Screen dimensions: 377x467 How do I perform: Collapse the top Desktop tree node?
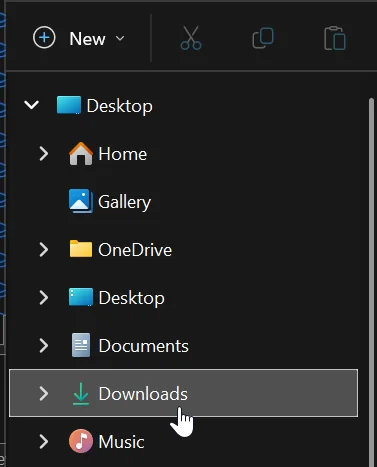[x=32, y=105]
